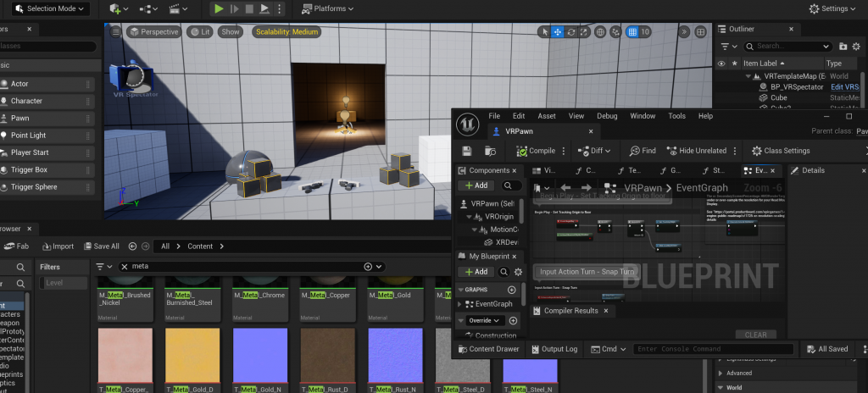Open the File menu in VRPawn window
Image resolution: width=868 pixels, height=393 pixels.
point(494,116)
